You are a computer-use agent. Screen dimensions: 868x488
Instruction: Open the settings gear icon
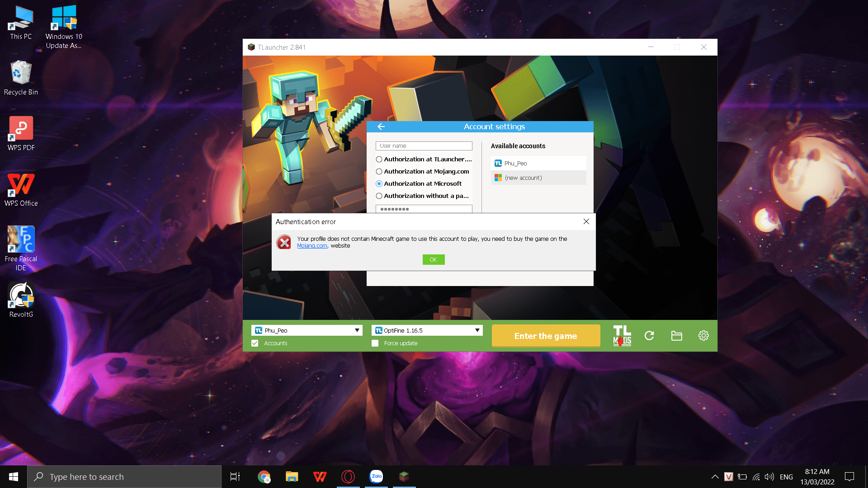point(703,336)
